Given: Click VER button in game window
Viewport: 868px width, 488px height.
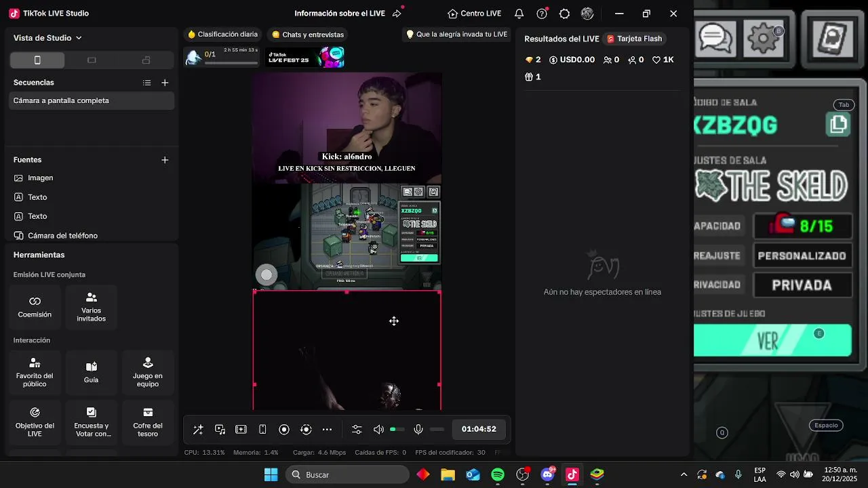Looking at the screenshot, I should point(772,340).
